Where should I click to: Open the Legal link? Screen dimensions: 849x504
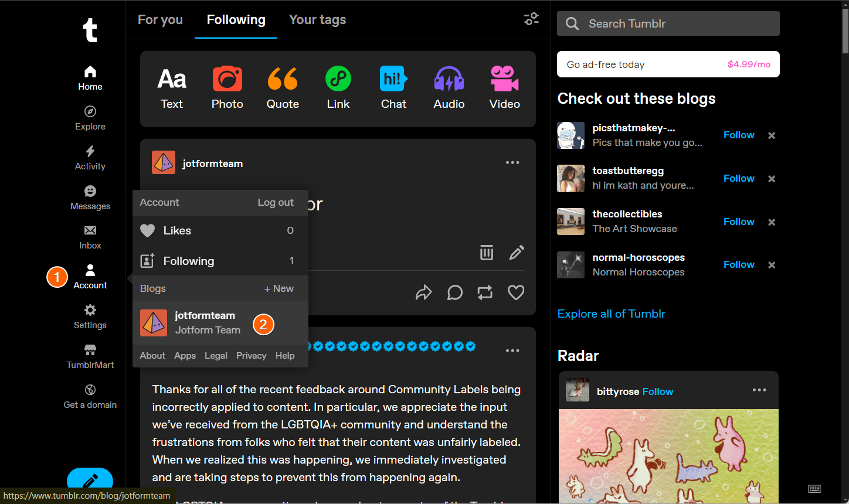pyautogui.click(x=216, y=356)
